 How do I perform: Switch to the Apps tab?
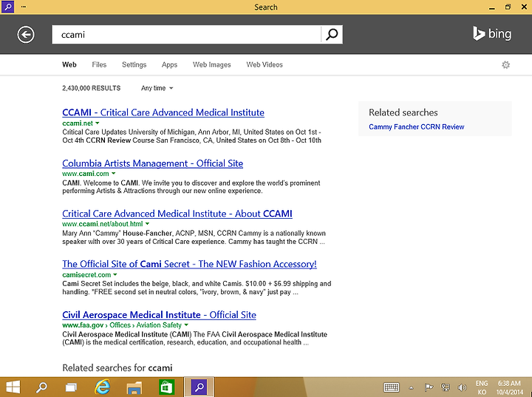[169, 65]
